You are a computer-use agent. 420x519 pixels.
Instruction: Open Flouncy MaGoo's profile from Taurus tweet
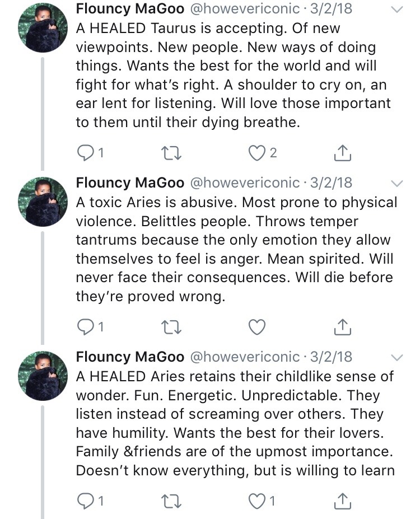pyautogui.click(x=130, y=9)
